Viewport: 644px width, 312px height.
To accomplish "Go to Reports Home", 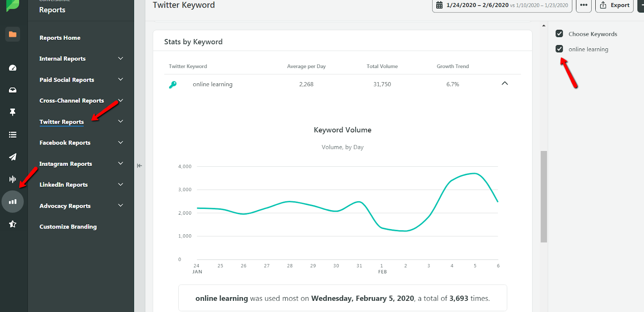I will click(x=60, y=38).
